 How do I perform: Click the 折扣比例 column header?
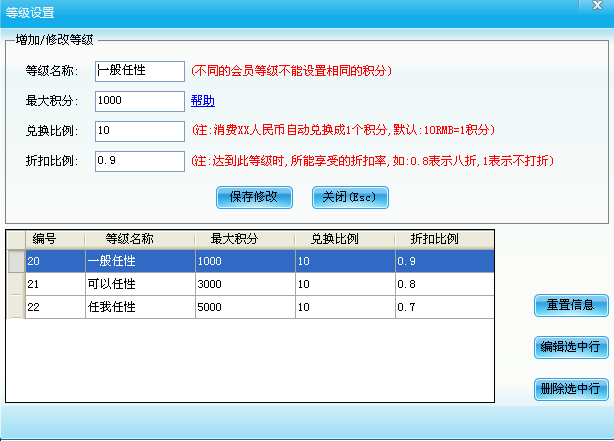pyautogui.click(x=444, y=239)
